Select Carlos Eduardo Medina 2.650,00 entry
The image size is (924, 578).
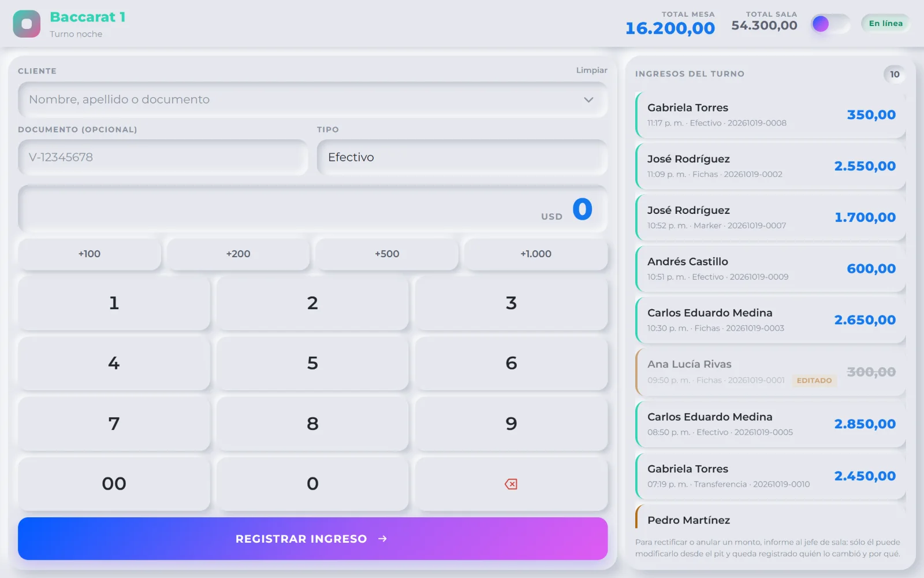(x=770, y=320)
